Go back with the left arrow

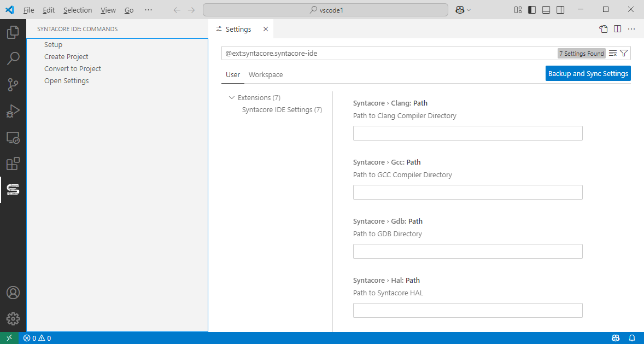click(x=177, y=10)
